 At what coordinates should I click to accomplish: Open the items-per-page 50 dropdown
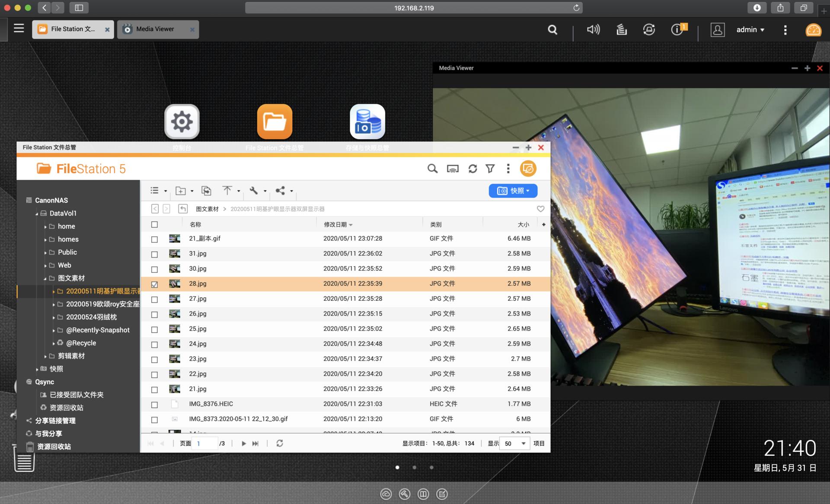[514, 443]
